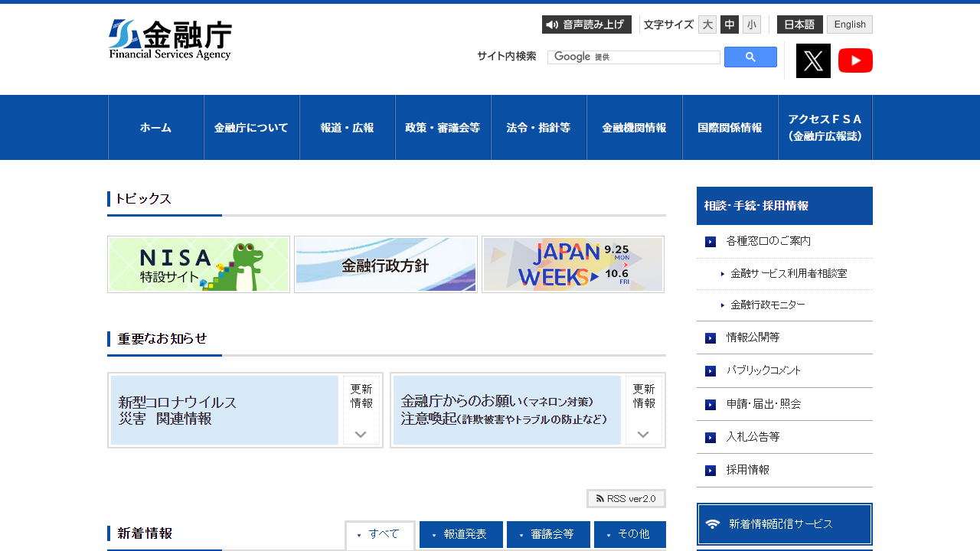Viewport: 980px width, 551px height.
Task: Expand 更新情報 for the マネロン対策 notice
Action: click(x=643, y=410)
